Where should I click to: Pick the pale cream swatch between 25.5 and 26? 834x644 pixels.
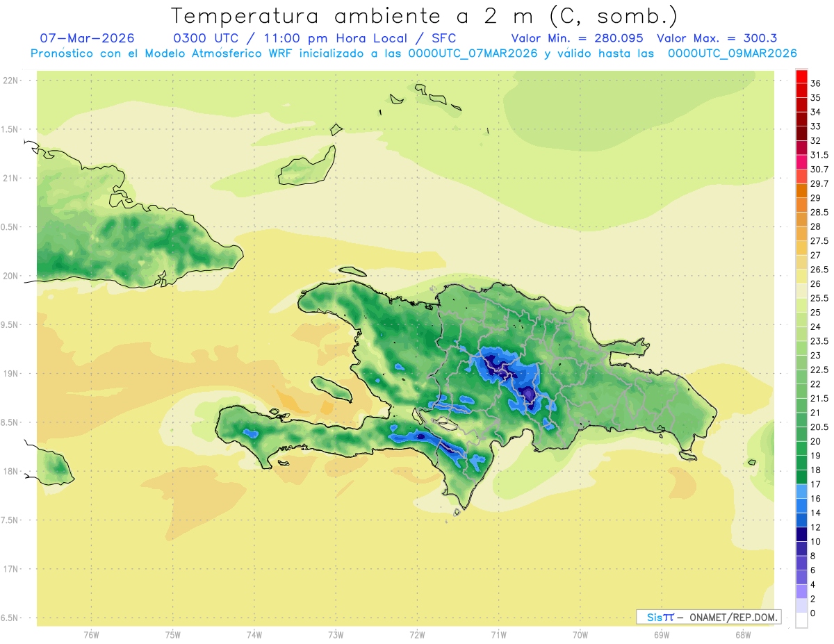801,291
